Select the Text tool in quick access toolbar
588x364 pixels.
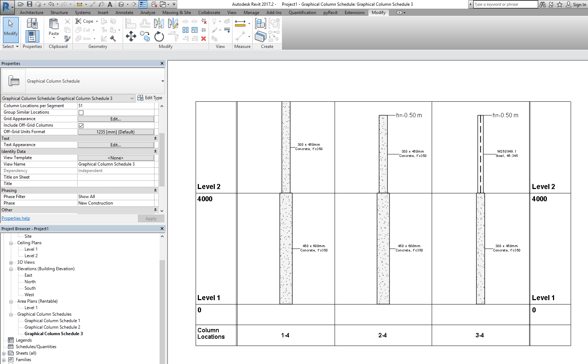[x=110, y=4]
